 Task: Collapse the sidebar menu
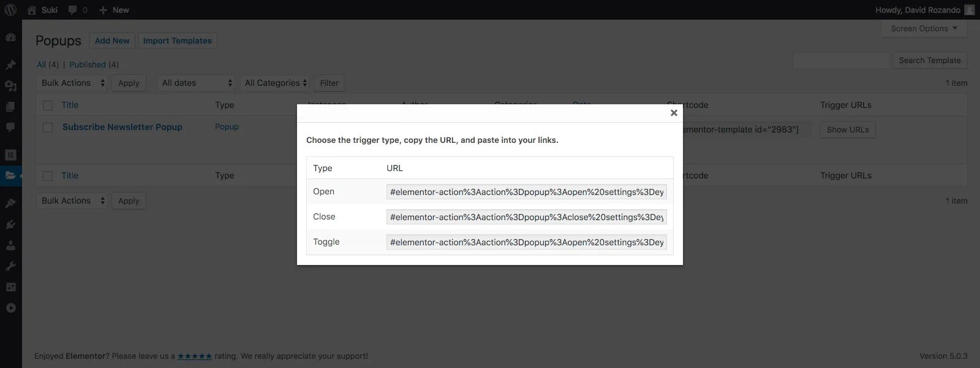pos(10,308)
